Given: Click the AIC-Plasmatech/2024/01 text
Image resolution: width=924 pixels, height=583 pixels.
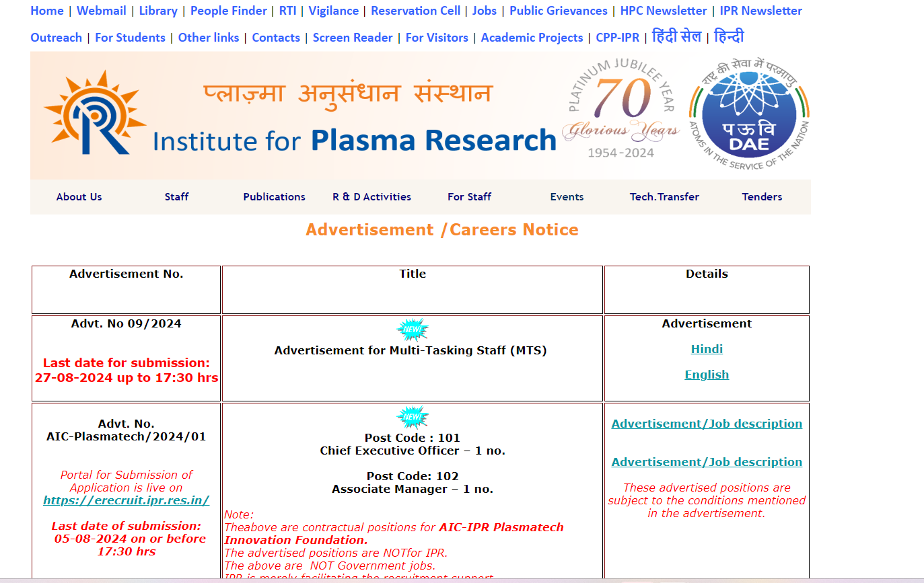Looking at the screenshot, I should click(x=127, y=436).
